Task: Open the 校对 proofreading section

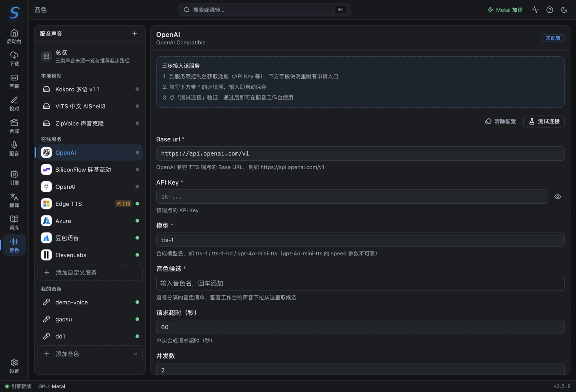Action: [14, 103]
